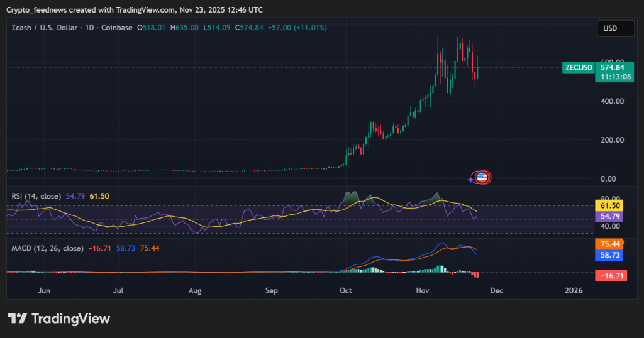Click the blue 58.73 MACD axis label
This screenshot has height=338, width=644.
tap(609, 254)
